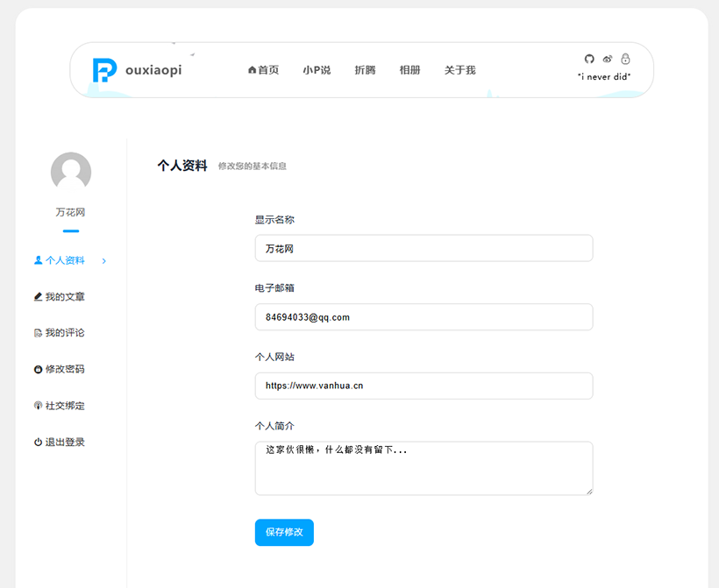The height and width of the screenshot is (588, 719).
Task: Navigate to 关于我 page
Action: tap(459, 70)
